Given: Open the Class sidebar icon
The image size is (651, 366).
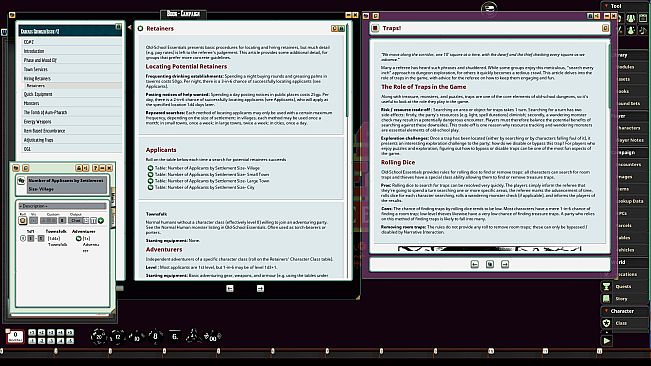Looking at the screenshot, I should coord(607,323).
